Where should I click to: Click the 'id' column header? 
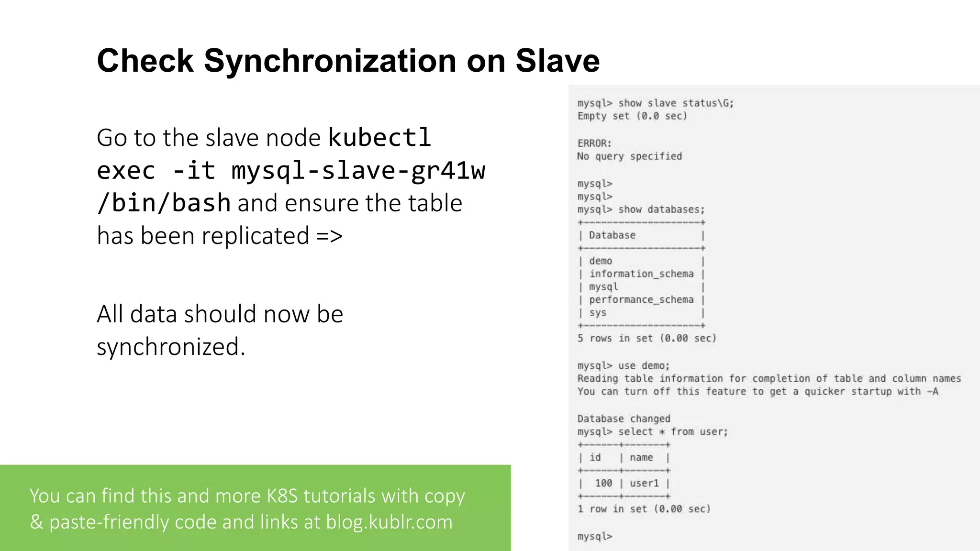(595, 458)
